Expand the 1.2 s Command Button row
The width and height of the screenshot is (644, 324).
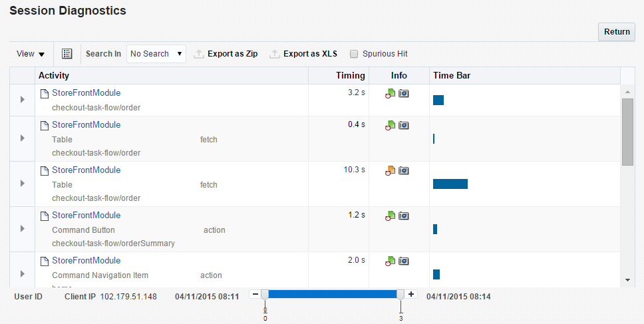23,229
